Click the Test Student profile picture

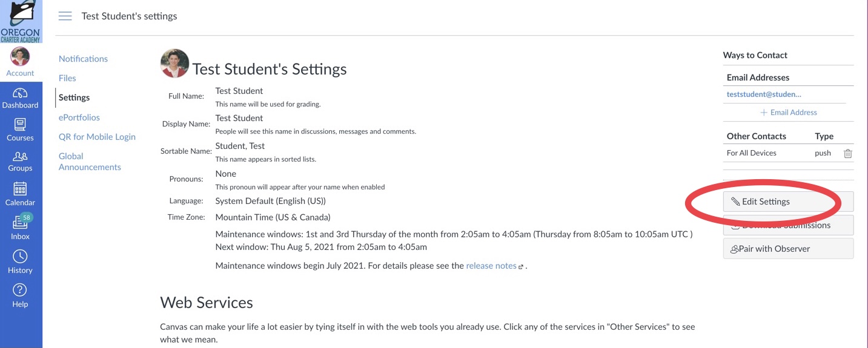(174, 64)
